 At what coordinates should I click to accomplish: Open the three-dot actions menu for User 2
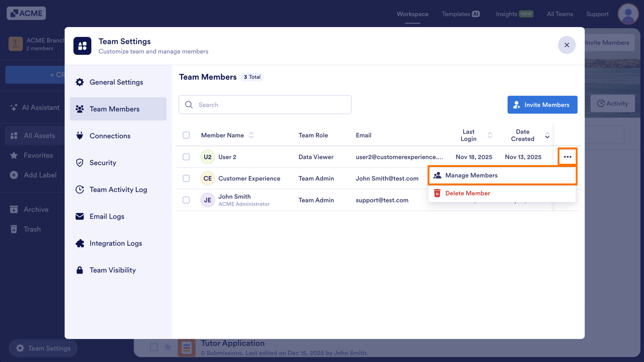coord(568,157)
